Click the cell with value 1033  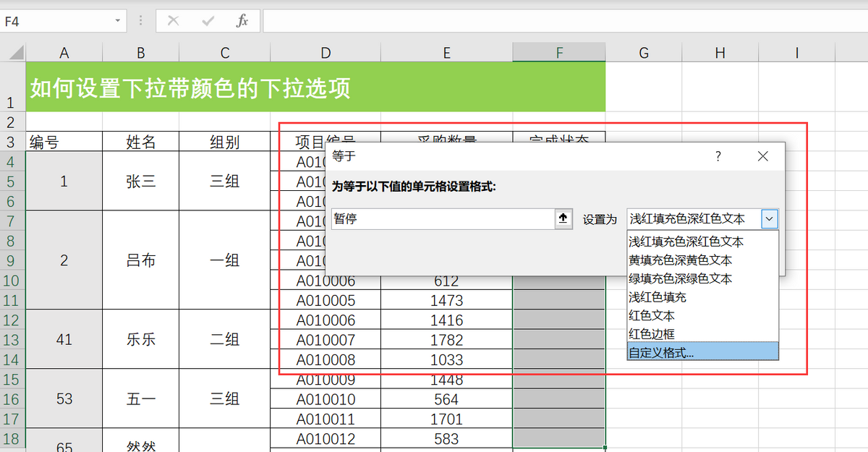(x=446, y=359)
